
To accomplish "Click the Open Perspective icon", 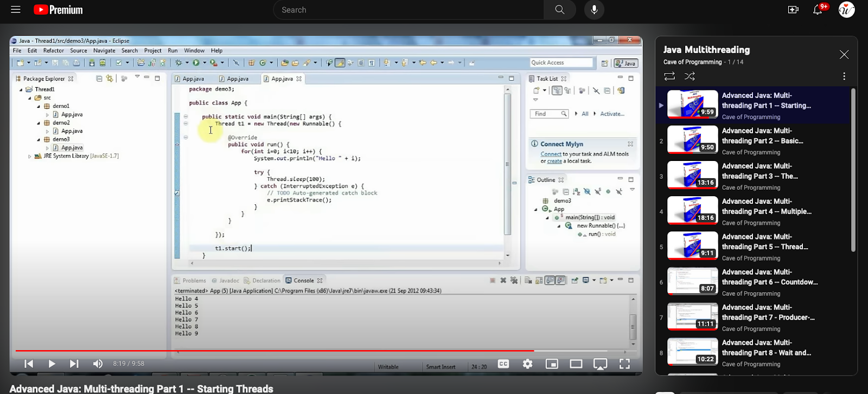I will coord(604,63).
